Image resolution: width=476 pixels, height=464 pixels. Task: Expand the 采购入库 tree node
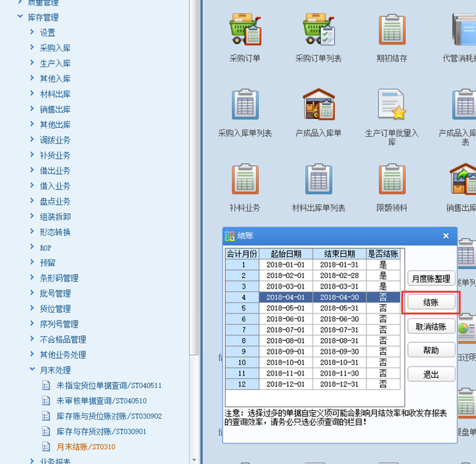click(32, 47)
